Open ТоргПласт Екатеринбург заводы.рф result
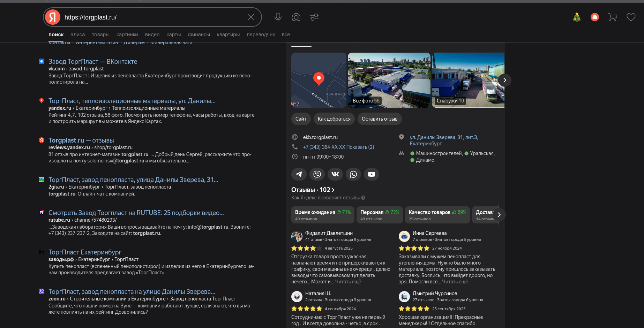 point(85,252)
